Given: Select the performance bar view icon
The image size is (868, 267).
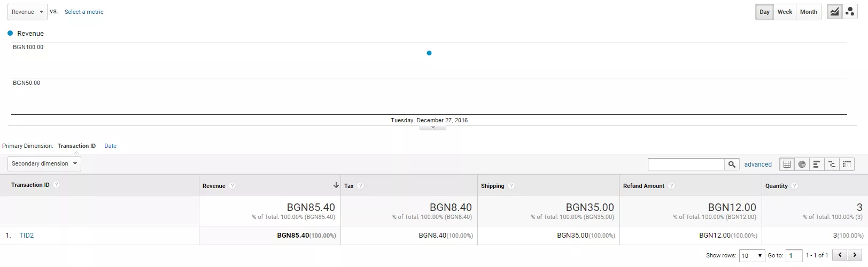Looking at the screenshot, I should click(x=817, y=164).
